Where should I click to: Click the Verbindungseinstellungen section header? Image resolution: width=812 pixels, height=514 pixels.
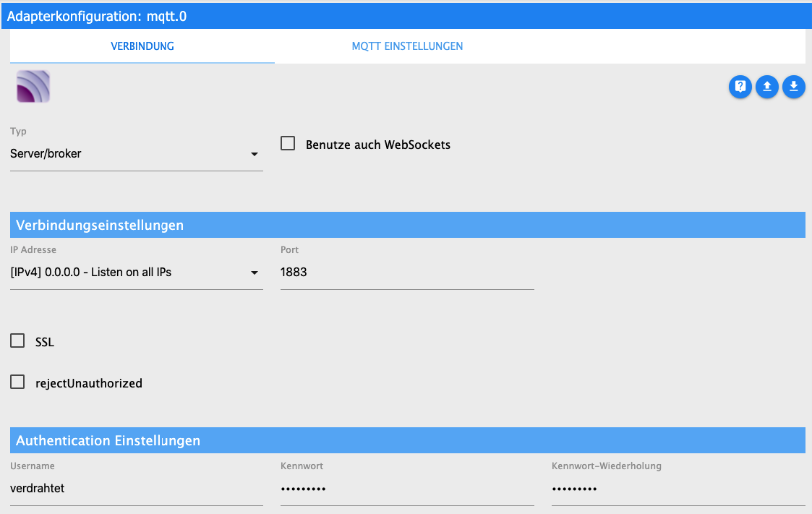[407, 225]
